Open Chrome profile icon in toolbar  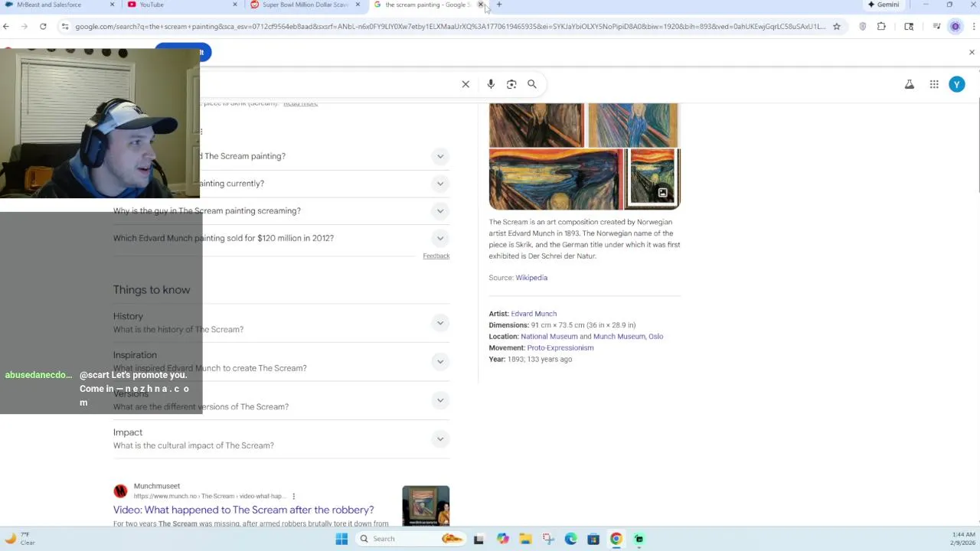(x=955, y=26)
